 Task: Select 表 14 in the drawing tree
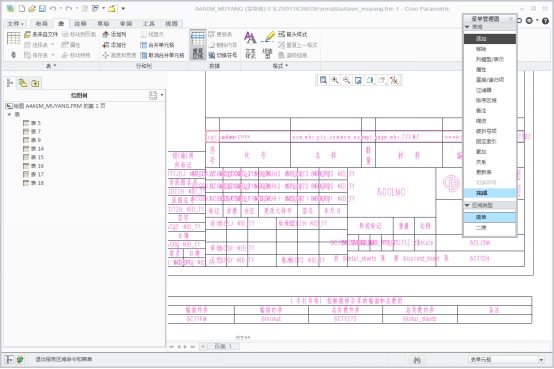(34, 148)
